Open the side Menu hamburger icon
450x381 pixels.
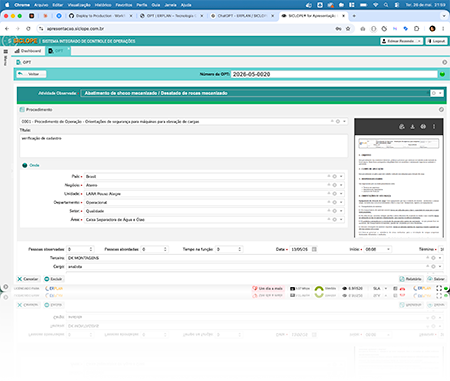click(x=5, y=52)
